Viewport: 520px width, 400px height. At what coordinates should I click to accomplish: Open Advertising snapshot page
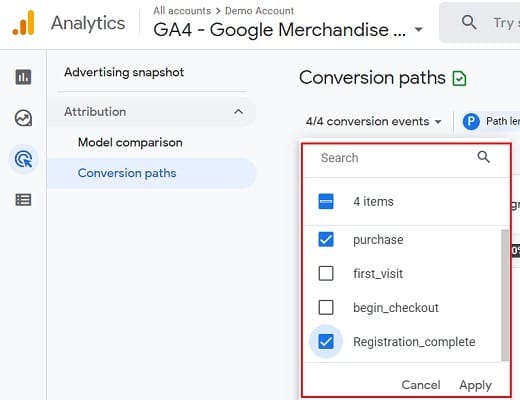(x=124, y=72)
